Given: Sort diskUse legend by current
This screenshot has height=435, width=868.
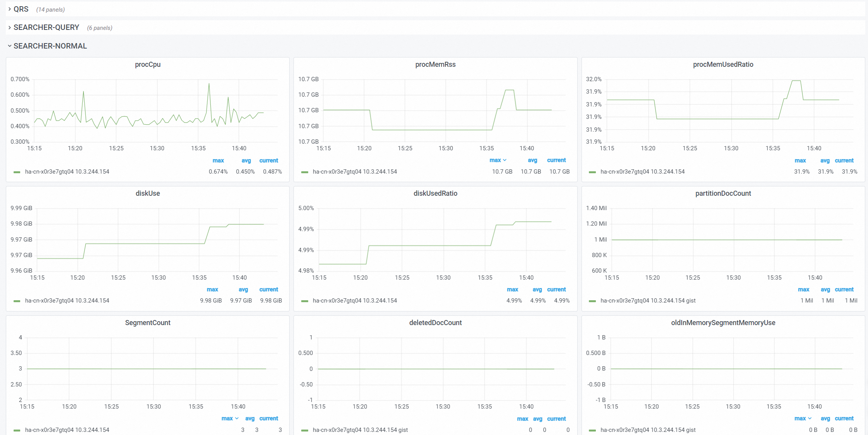Looking at the screenshot, I should pyautogui.click(x=269, y=289).
